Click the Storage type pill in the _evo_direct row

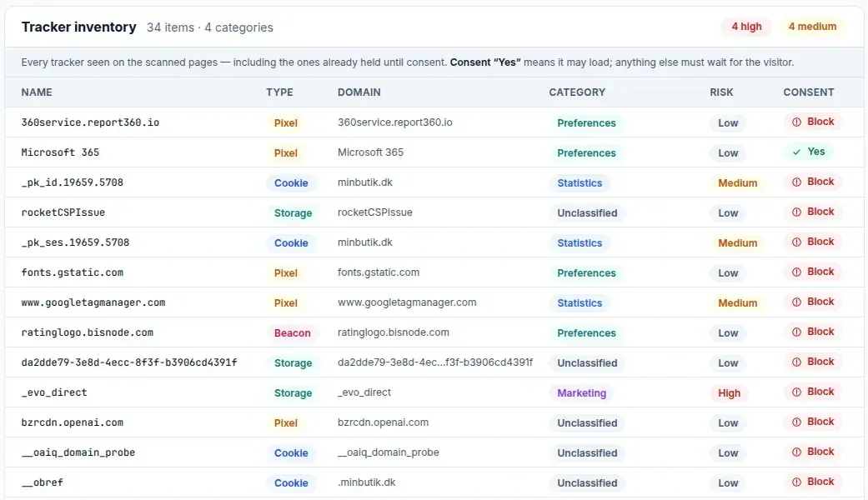(x=293, y=393)
